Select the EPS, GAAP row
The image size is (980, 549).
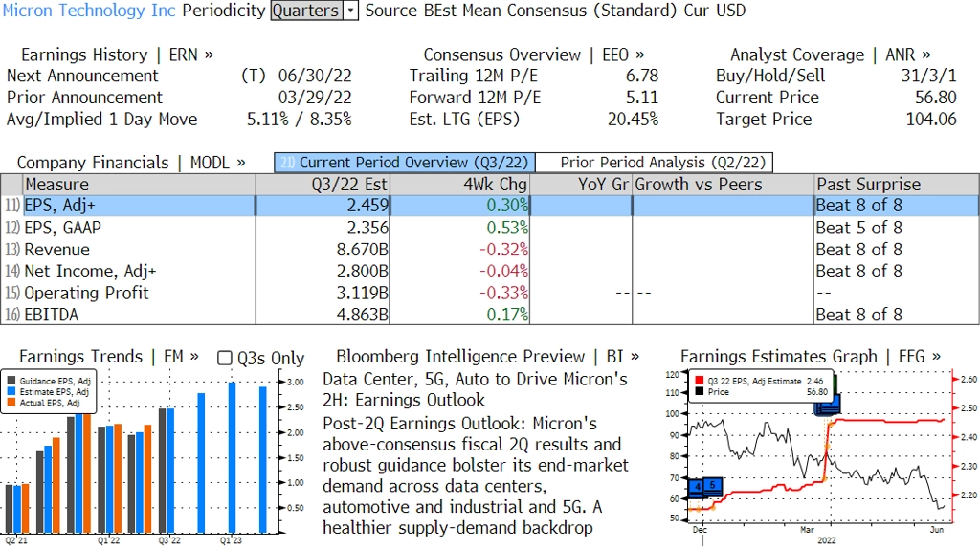click(490, 228)
